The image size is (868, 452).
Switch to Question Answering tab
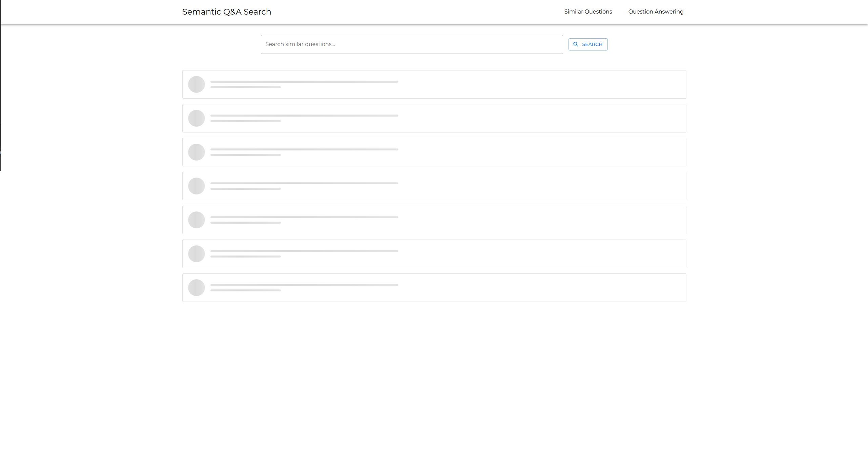click(x=656, y=12)
